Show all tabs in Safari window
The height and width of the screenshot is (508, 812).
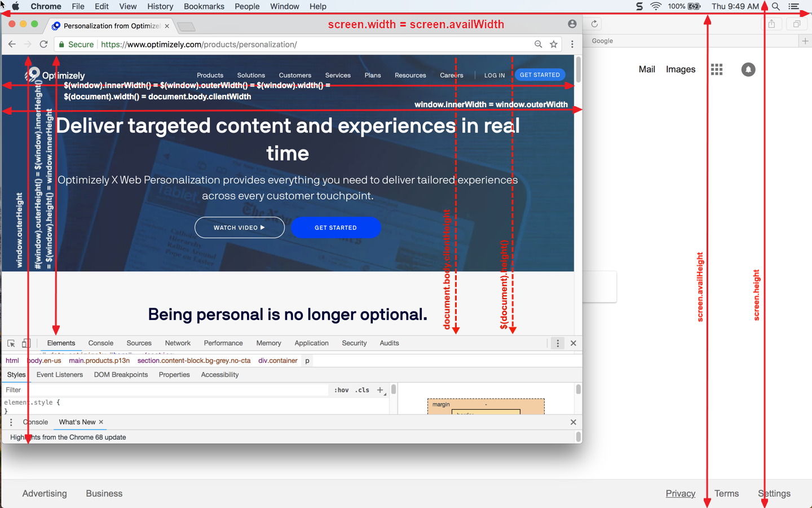(797, 24)
